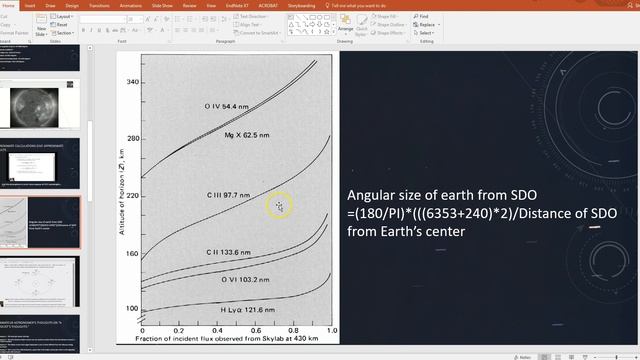Expand the shapes gallery More arrow
Viewport: 640px width, 360px height.
(334, 31)
